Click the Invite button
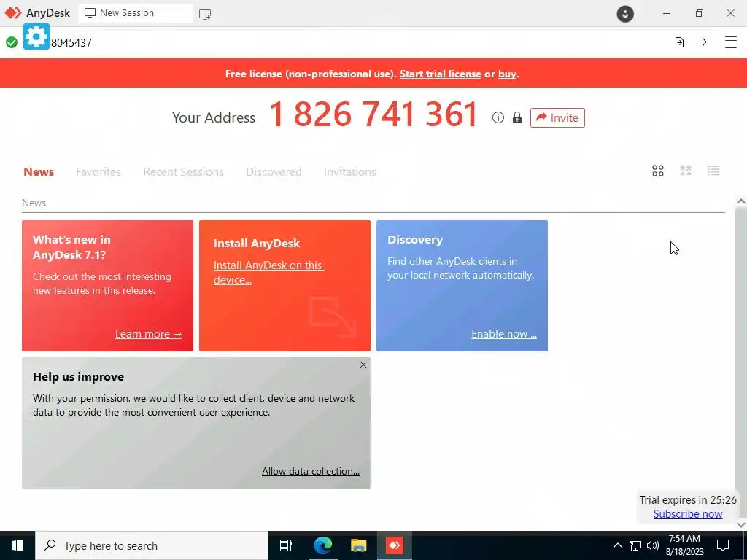The height and width of the screenshot is (560, 747). coord(557,117)
